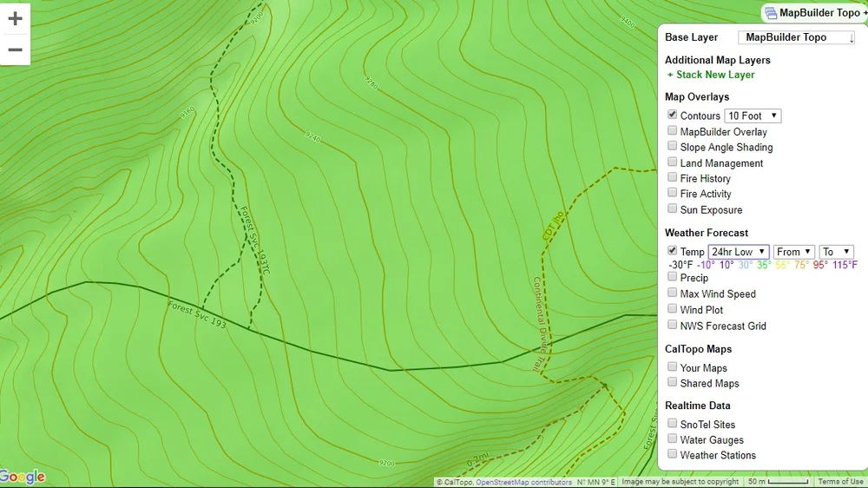Image resolution: width=868 pixels, height=488 pixels.
Task: Enable Slope Angle Shading checkbox
Action: [x=672, y=146]
